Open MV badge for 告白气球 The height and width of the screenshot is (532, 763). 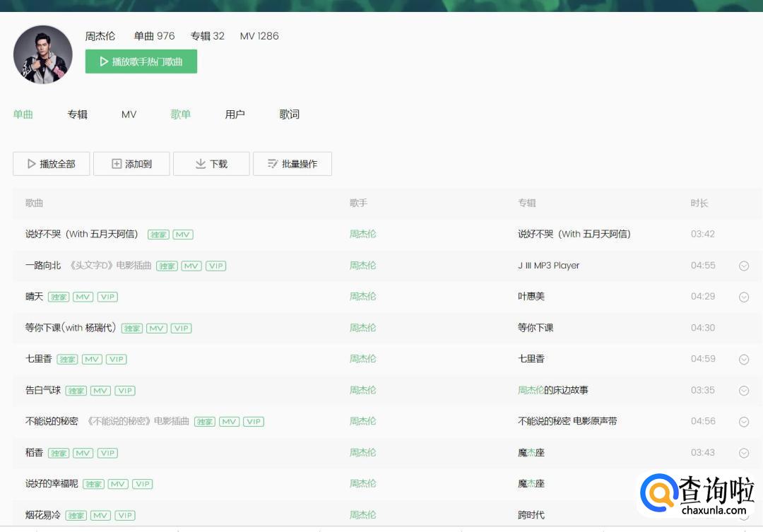click(x=101, y=391)
